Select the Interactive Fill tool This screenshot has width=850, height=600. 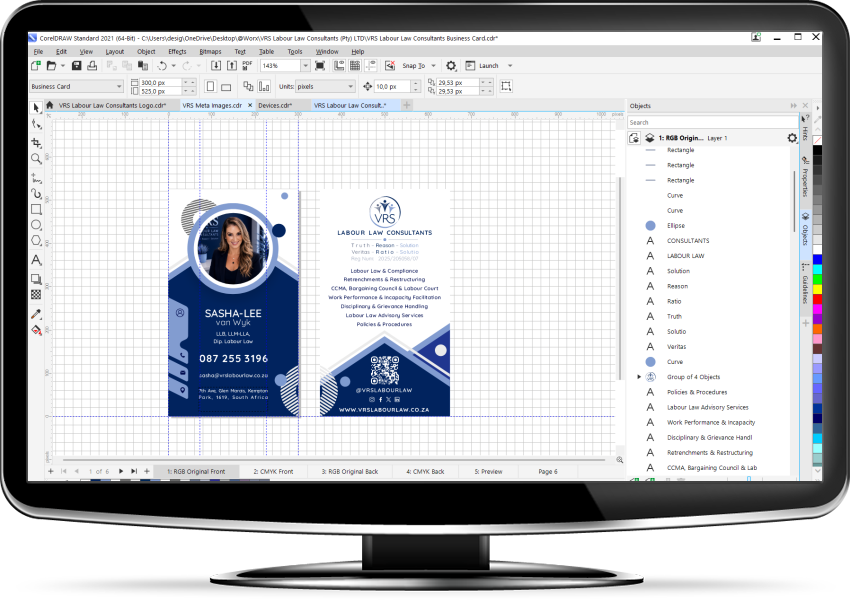[36, 330]
